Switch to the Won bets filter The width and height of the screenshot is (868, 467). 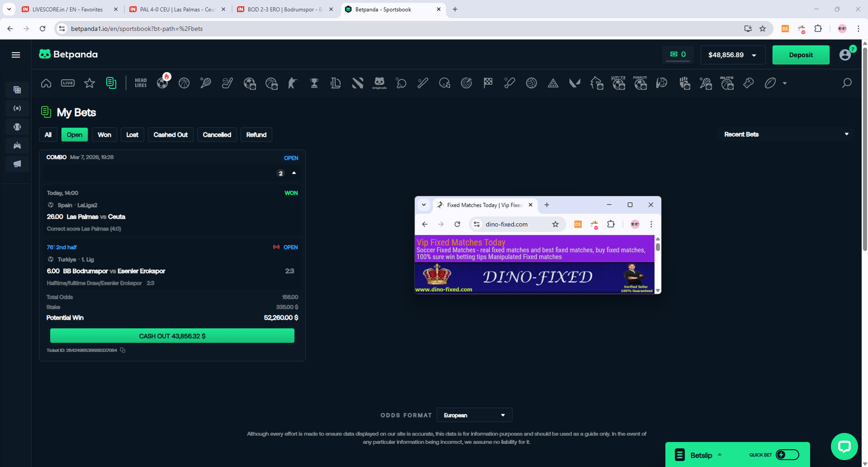(x=104, y=135)
